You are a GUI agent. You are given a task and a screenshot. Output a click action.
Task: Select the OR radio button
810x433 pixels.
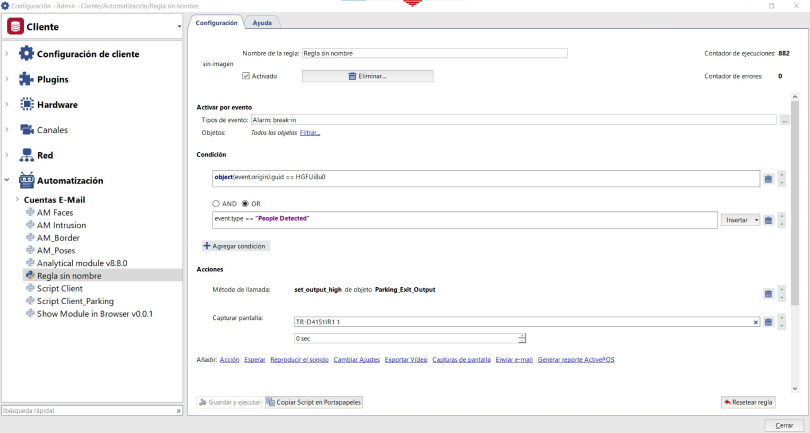click(x=243, y=203)
